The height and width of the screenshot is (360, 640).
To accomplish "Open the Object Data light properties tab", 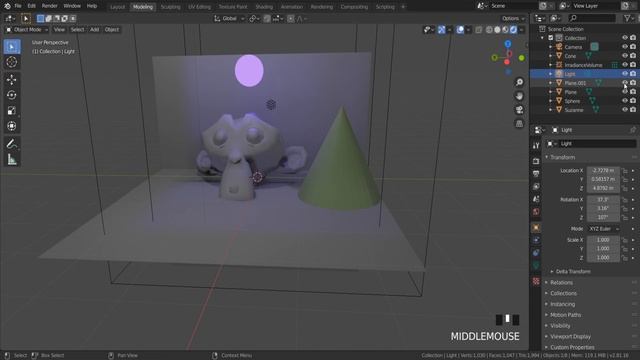I will 536,265.
